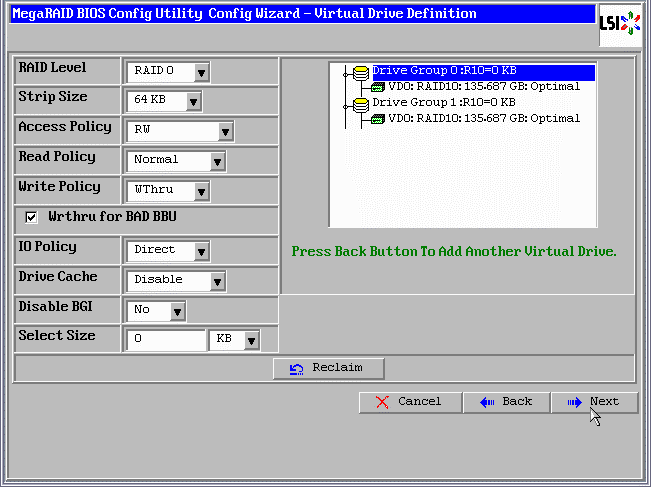Open the Disable BGI dropdown

(x=177, y=311)
